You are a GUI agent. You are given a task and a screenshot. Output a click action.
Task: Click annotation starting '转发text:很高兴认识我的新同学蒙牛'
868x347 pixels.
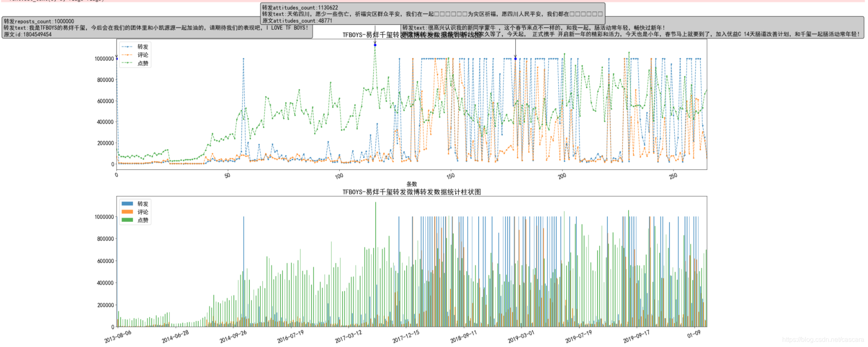533,28
